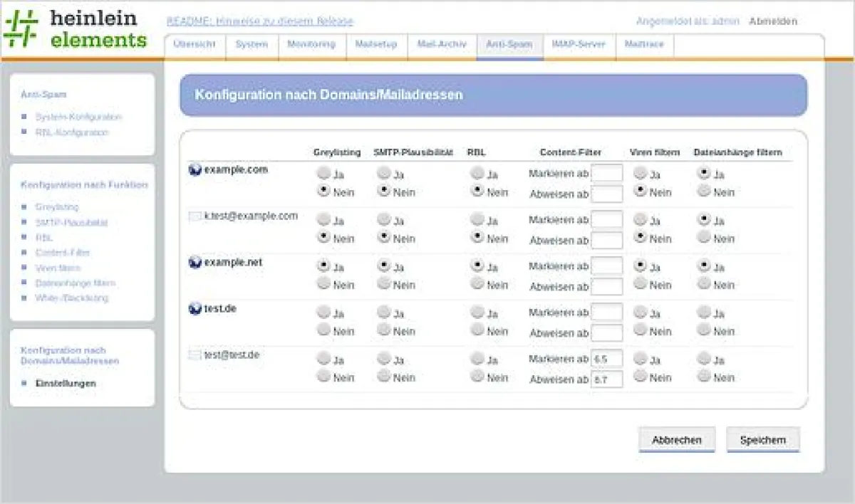855x504 pixels.
Task: Enable Greylisting 'Ja' for example.com
Action: (x=324, y=173)
